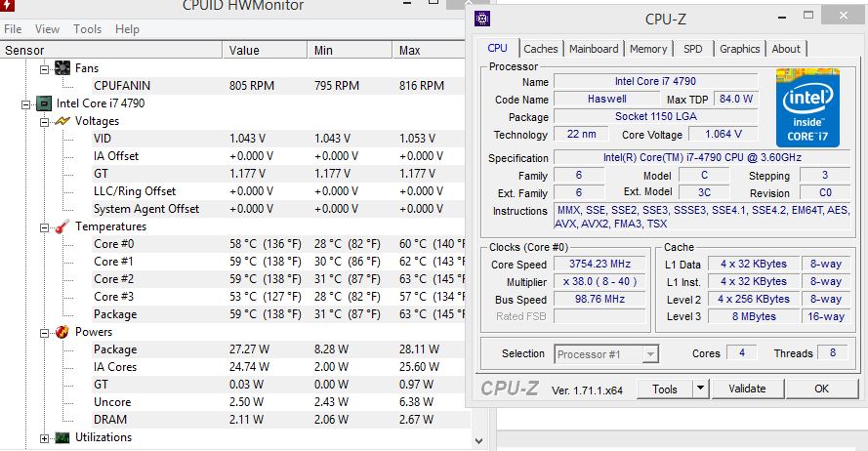Collapse the Fans tree node
This screenshot has width=868, height=451.
click(44, 69)
